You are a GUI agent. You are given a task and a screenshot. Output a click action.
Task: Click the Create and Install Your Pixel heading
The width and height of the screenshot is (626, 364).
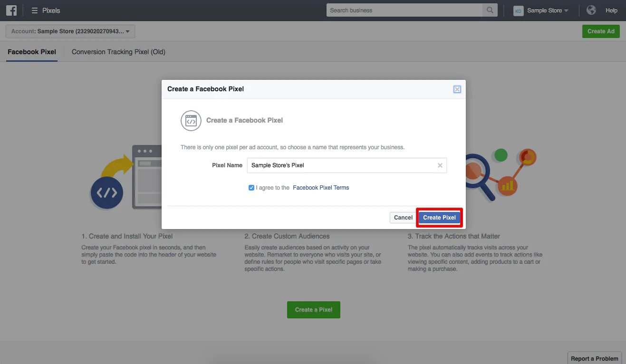[x=127, y=236]
